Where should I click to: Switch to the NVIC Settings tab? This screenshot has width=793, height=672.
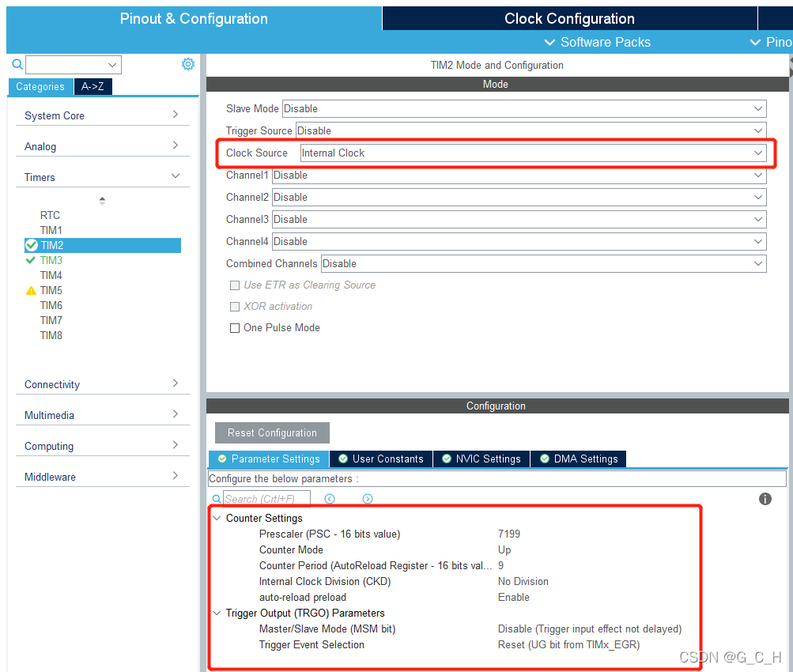(x=481, y=459)
